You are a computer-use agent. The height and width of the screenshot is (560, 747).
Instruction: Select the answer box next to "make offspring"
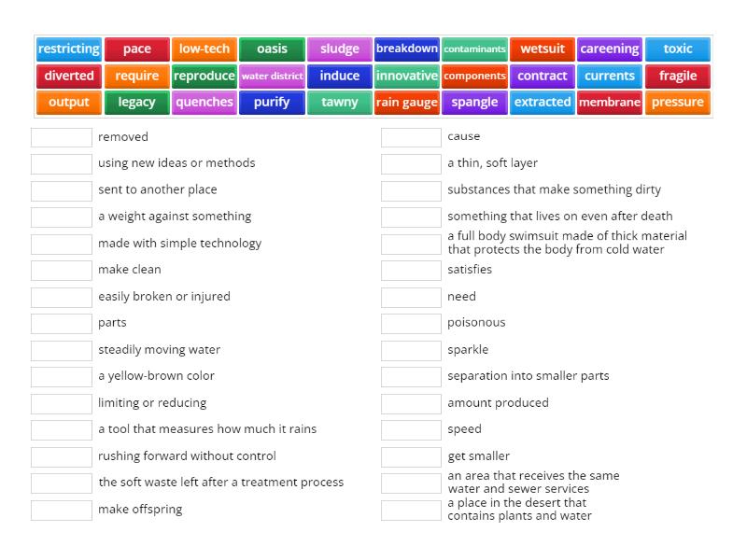[x=60, y=510]
